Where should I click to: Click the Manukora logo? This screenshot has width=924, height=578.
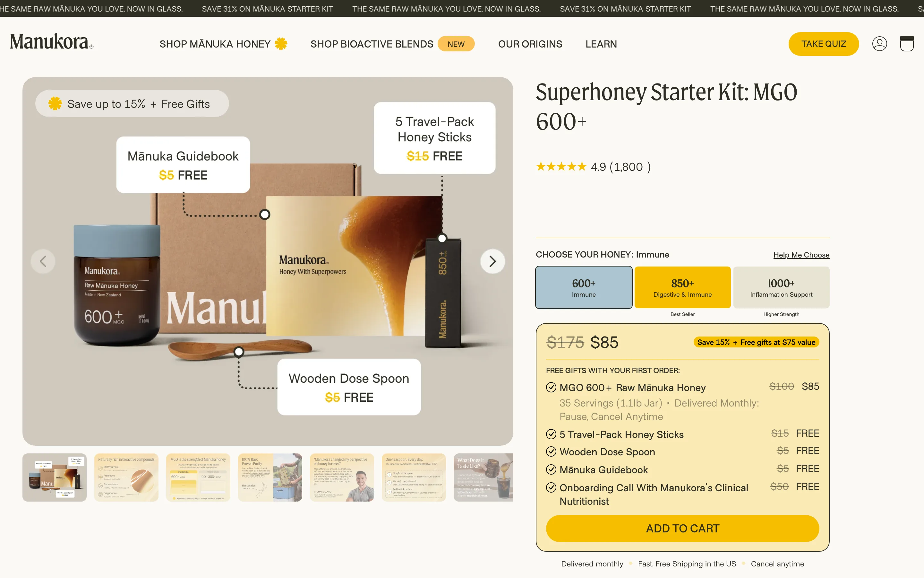[x=52, y=42]
